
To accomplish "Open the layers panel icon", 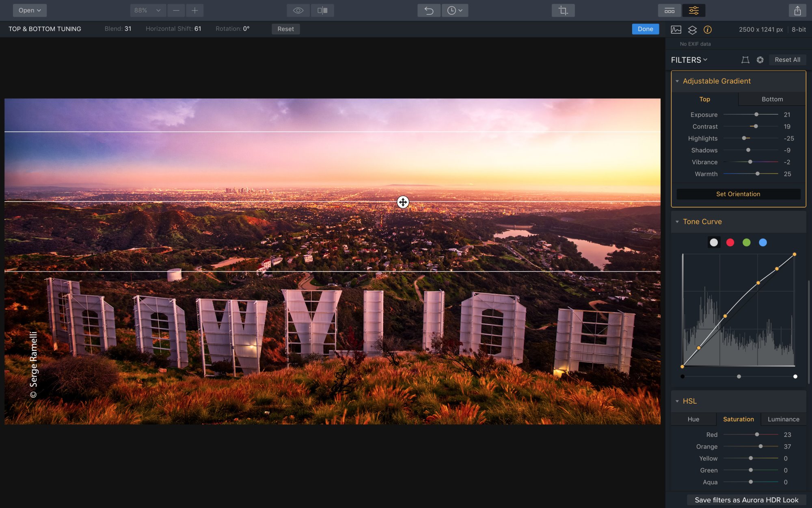I will [x=692, y=30].
